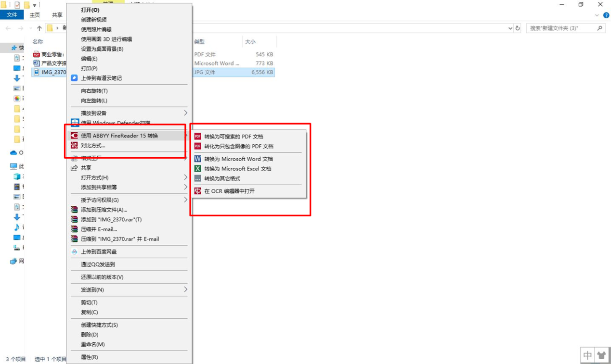611x364 pixels.
Task: Click the WinRAR icon beside 添加到压缩文件(A)...
Action: (74, 210)
